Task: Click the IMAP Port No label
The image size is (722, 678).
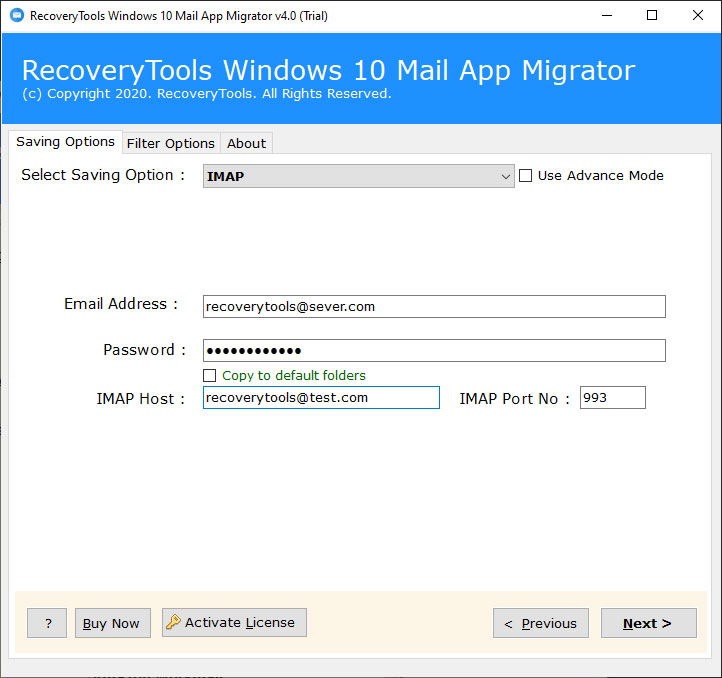Action: tap(514, 399)
